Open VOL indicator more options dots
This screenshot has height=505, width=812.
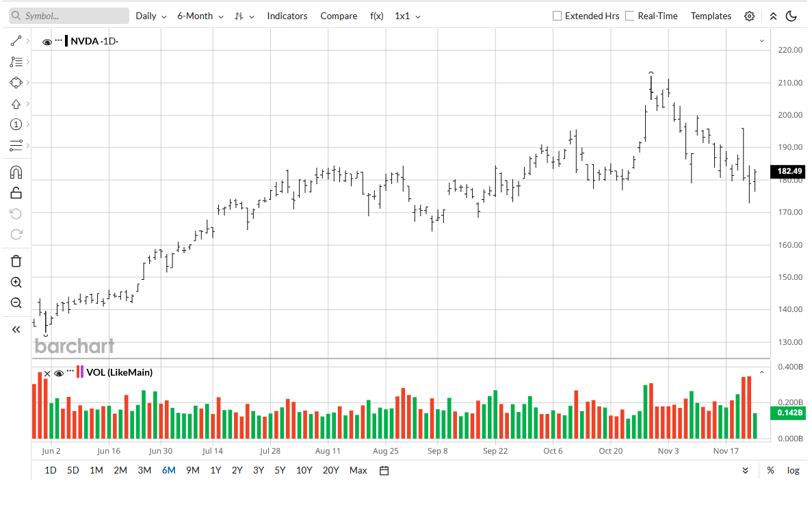point(70,371)
